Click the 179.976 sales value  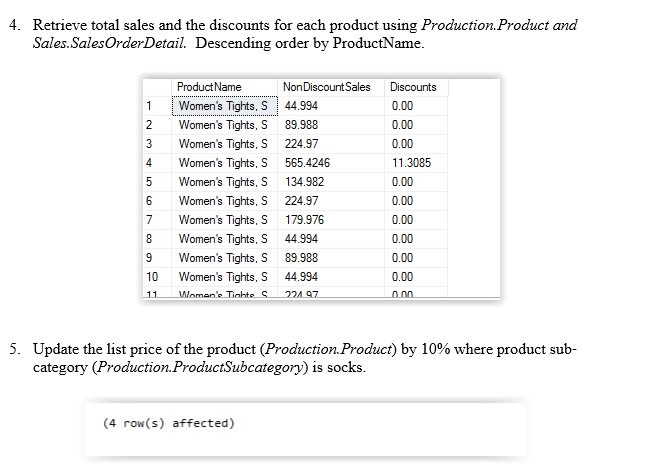click(x=304, y=220)
